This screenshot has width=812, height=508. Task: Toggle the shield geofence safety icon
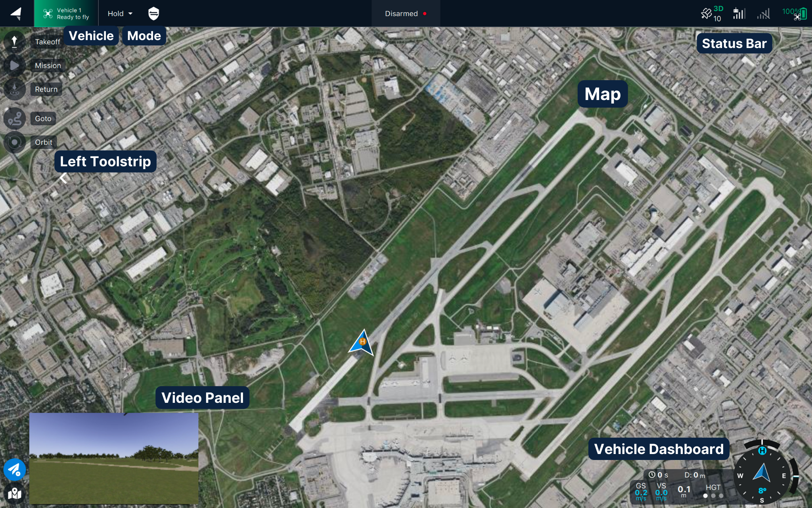click(153, 13)
